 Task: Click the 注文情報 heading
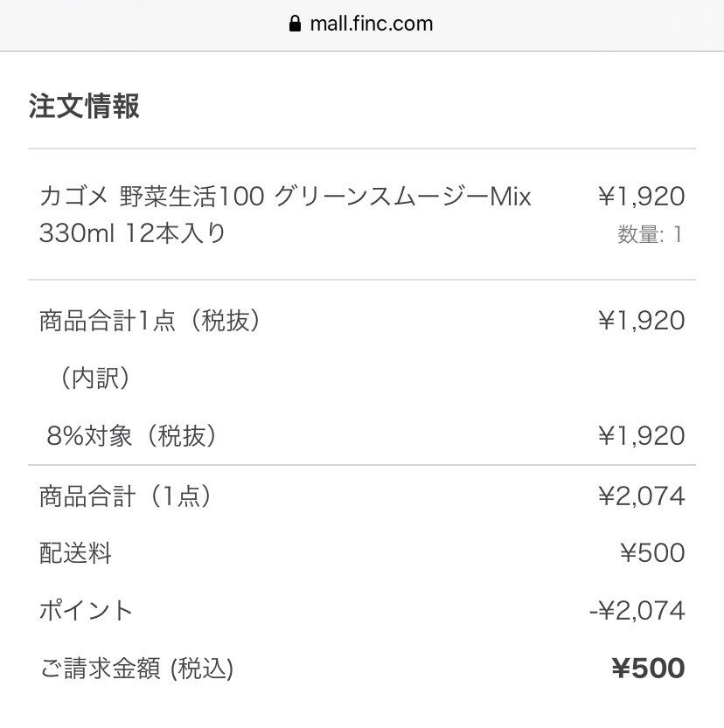point(84,106)
